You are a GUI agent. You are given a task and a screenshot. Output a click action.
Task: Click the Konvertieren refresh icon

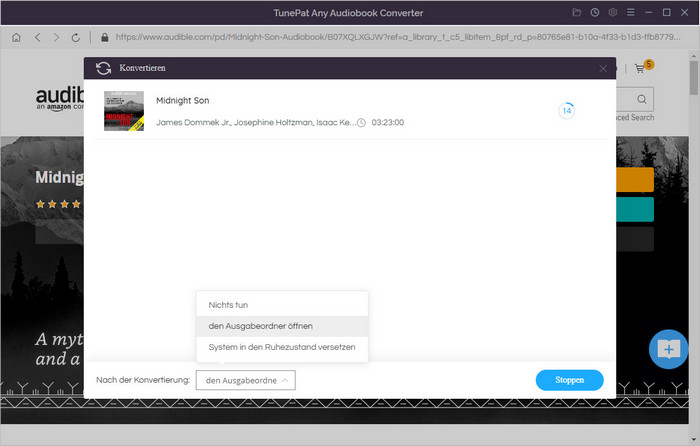[103, 68]
